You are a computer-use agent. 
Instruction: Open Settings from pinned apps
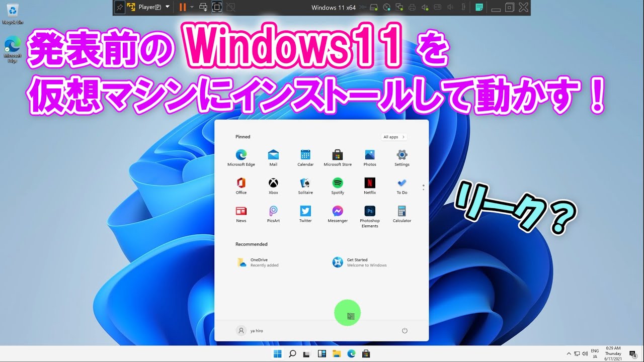coord(402,157)
